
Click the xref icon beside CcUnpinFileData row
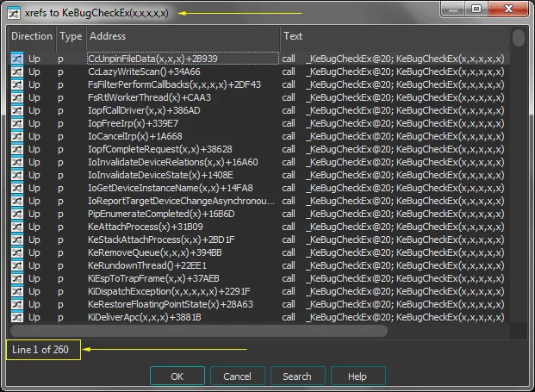tap(17, 59)
